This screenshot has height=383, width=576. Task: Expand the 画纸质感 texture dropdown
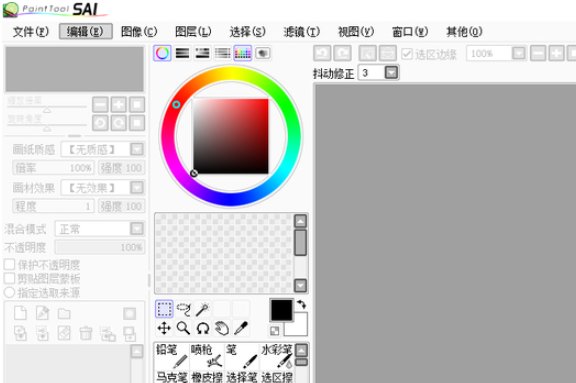pyautogui.click(x=137, y=149)
